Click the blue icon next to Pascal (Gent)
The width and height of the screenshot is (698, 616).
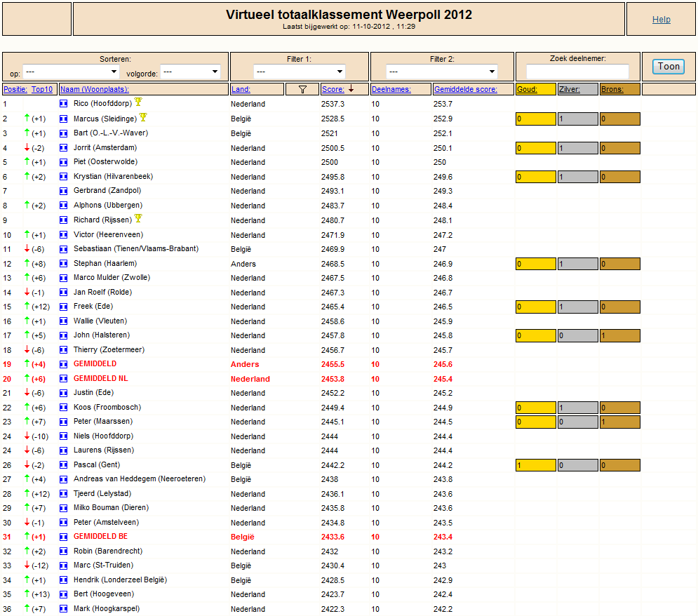(x=64, y=465)
